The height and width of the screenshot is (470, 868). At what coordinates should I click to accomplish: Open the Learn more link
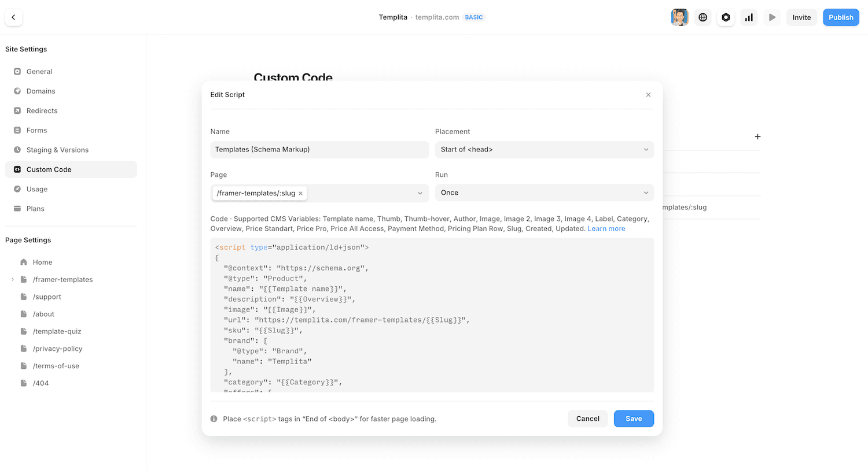pos(606,228)
